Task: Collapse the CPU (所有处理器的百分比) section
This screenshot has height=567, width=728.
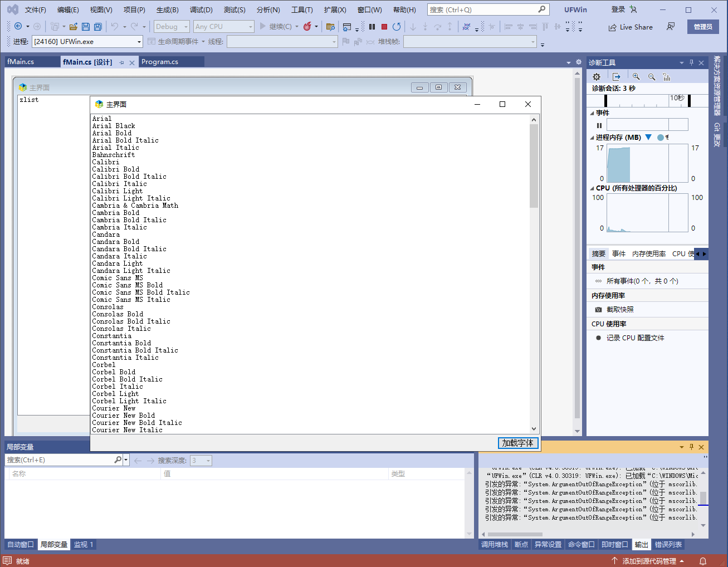Action: tap(592, 188)
